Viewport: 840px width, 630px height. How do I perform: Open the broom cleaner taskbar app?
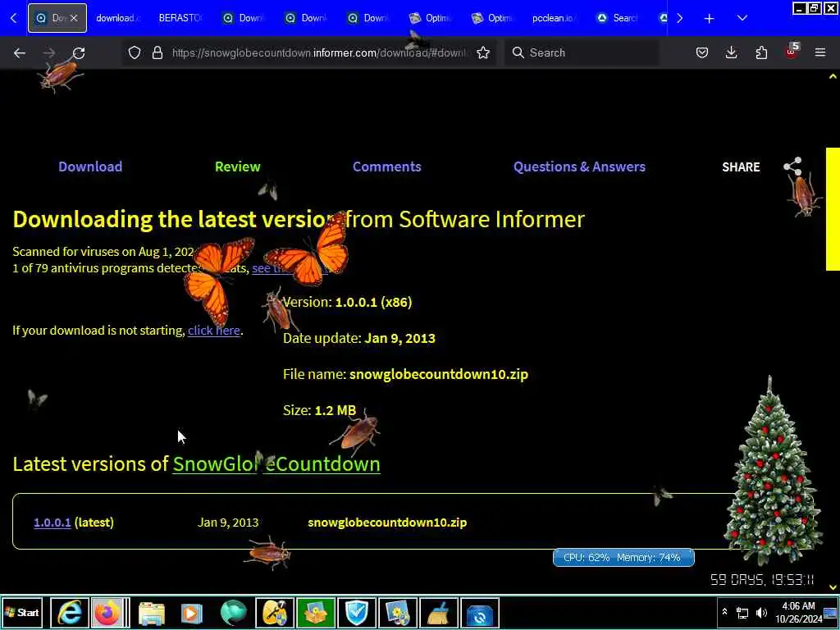point(439,613)
